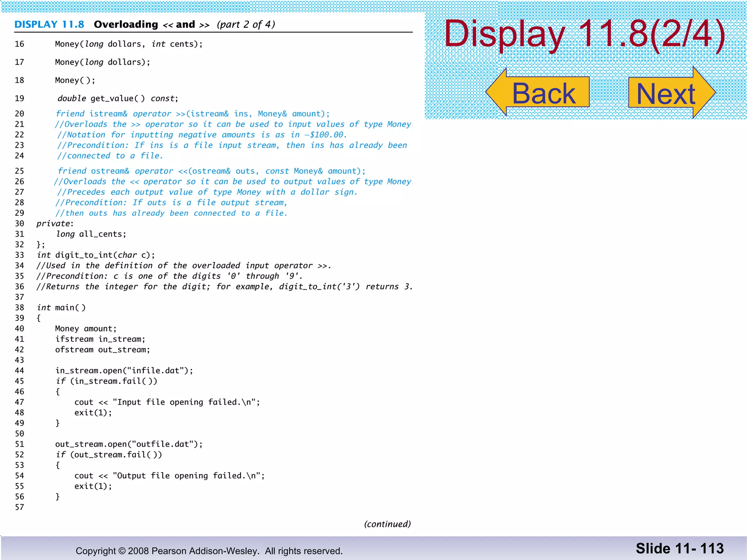Screen dimensions: 747x560
Task: Click comment '//Used in the definition of the overloaded'
Action: [x=184, y=265]
